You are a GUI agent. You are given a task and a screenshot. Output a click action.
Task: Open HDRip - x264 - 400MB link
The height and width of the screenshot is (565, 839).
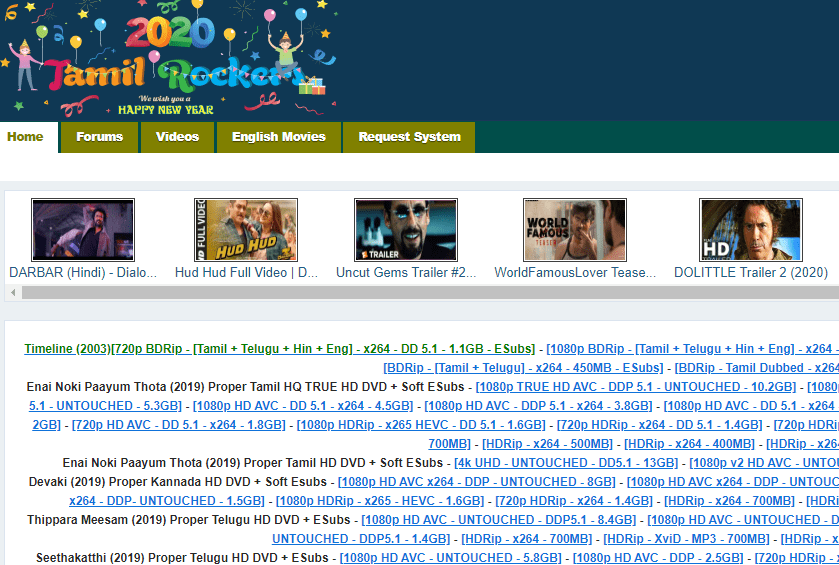689,444
